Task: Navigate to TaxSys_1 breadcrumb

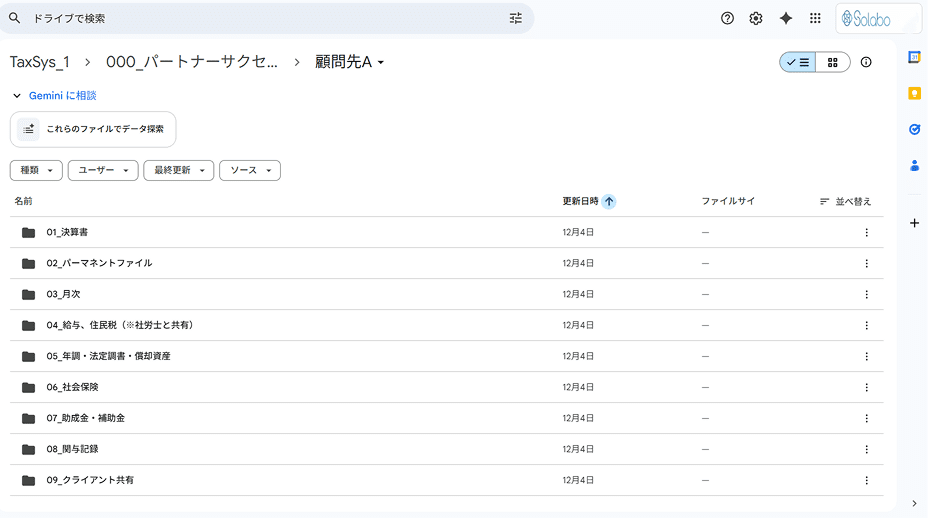Action: click(x=40, y=62)
